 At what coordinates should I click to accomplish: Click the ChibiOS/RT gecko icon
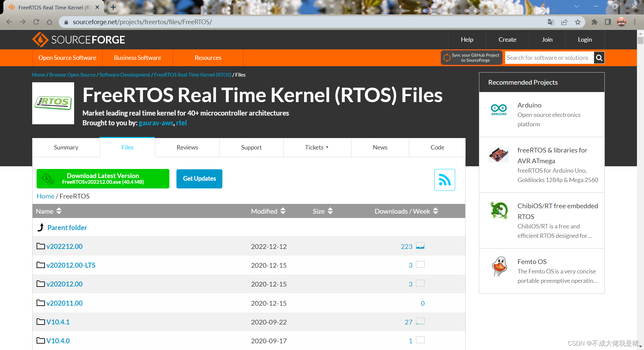499,210
